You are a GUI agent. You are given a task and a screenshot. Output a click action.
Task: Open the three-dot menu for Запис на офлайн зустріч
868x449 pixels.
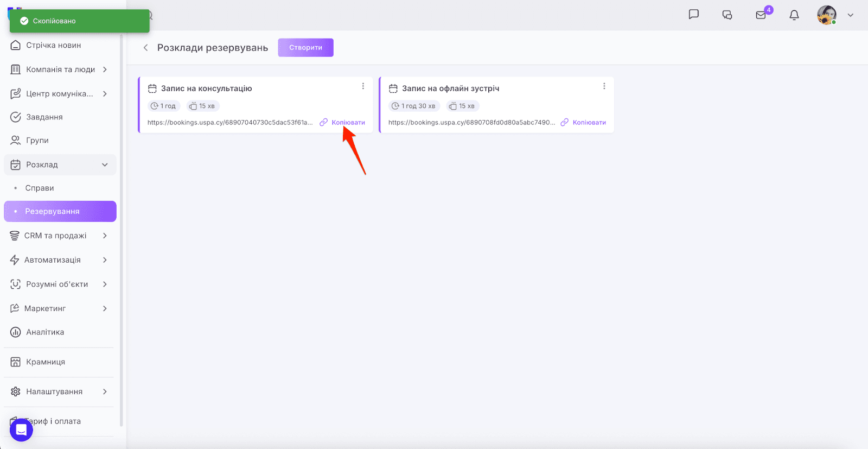coord(604,86)
